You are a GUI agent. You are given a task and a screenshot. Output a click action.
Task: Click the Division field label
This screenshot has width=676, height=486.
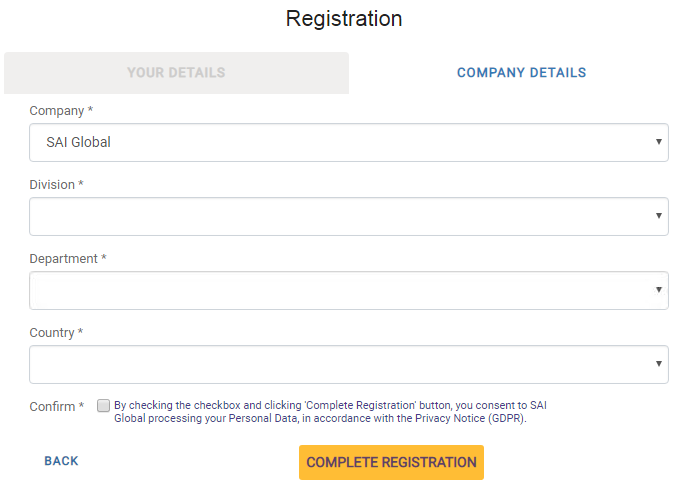click(x=56, y=185)
